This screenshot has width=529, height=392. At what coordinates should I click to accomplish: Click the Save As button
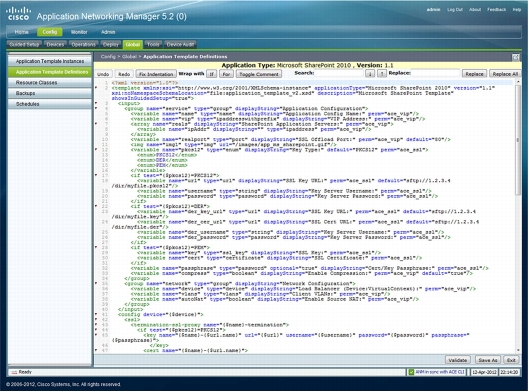click(x=488, y=360)
